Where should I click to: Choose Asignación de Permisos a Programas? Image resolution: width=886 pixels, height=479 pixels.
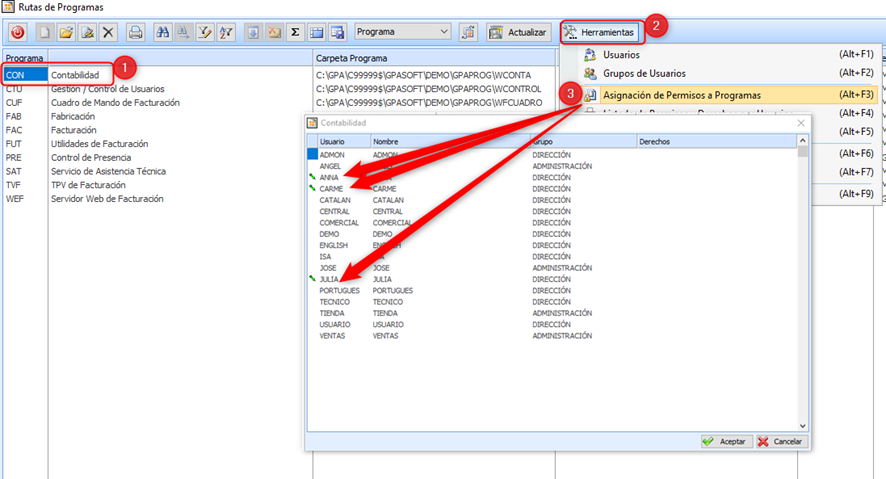pyautogui.click(x=681, y=95)
